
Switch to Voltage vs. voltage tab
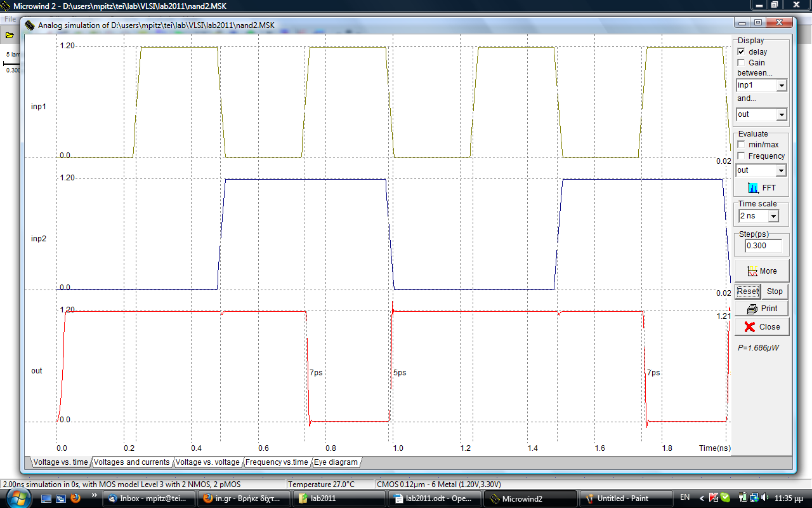pos(209,462)
